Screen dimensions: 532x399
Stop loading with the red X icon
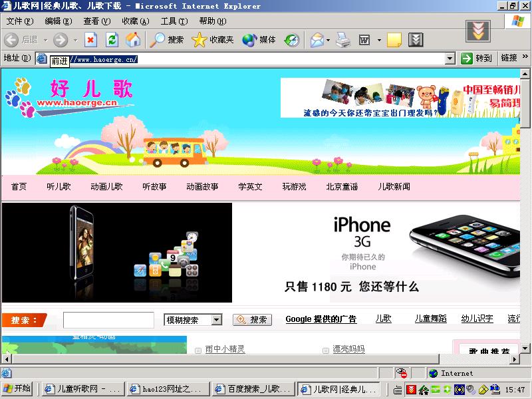[90, 40]
